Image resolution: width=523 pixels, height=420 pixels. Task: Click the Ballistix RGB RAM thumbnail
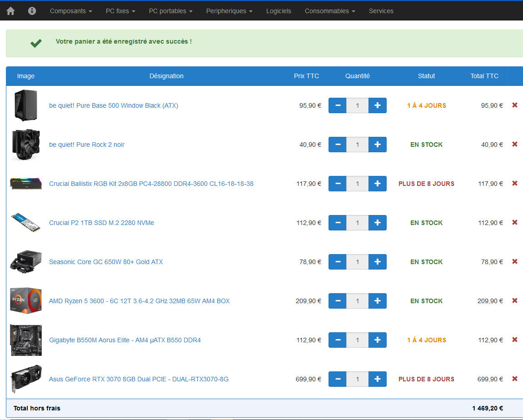[x=26, y=184]
